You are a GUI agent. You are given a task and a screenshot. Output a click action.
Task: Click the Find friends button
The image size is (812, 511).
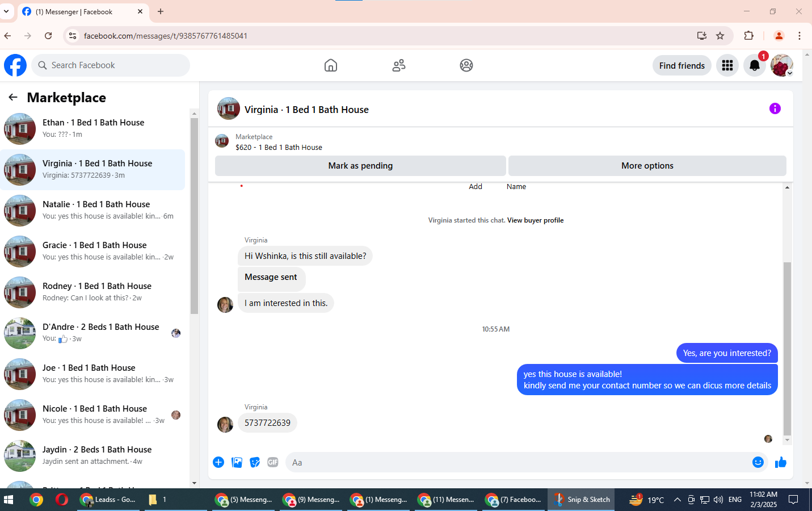click(682, 65)
